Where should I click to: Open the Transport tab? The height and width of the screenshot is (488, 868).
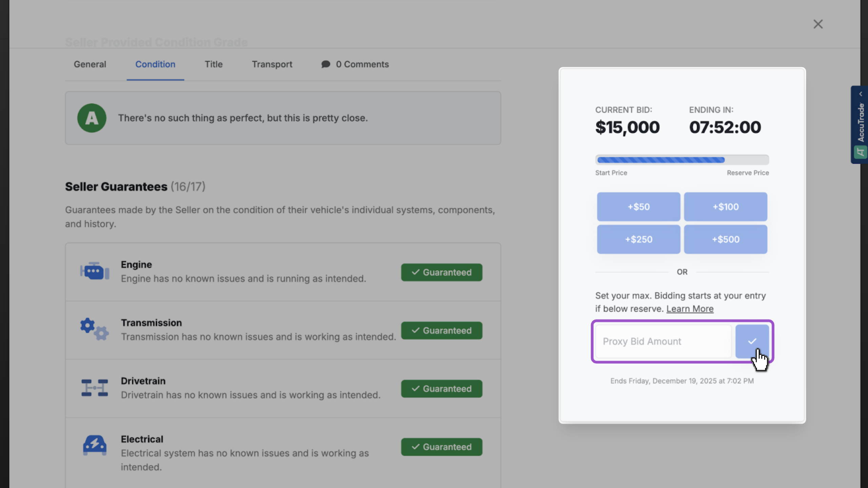click(272, 64)
